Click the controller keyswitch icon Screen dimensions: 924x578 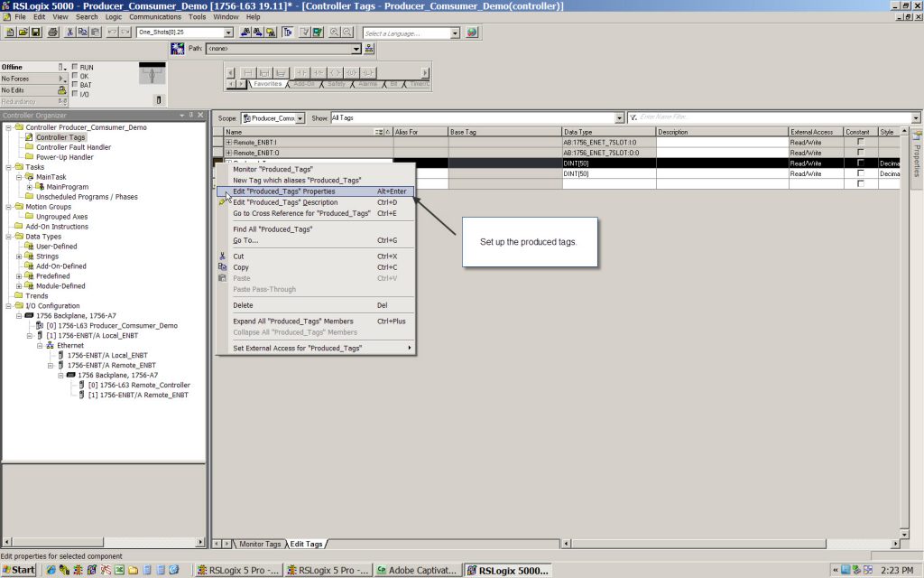click(x=152, y=75)
